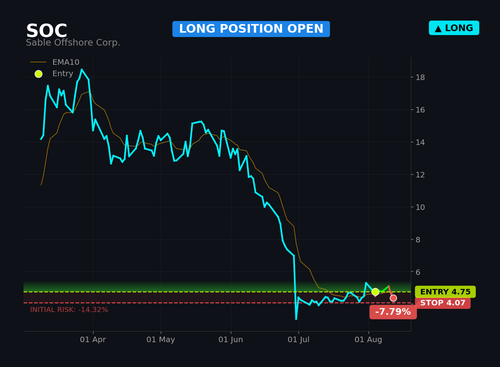Screen dimensions: 500x367
Task: Click the LONG direction badge
Action: click(x=454, y=28)
